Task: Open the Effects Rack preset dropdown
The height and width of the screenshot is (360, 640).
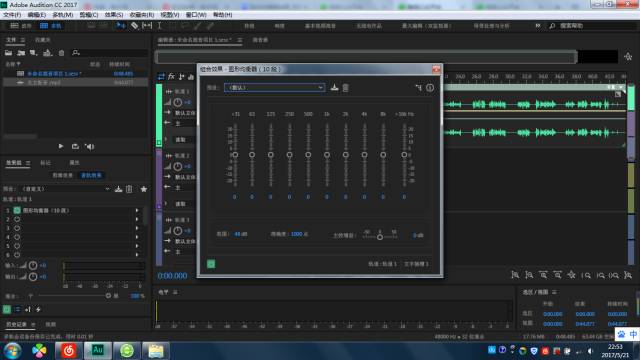Action: click(x=65, y=189)
